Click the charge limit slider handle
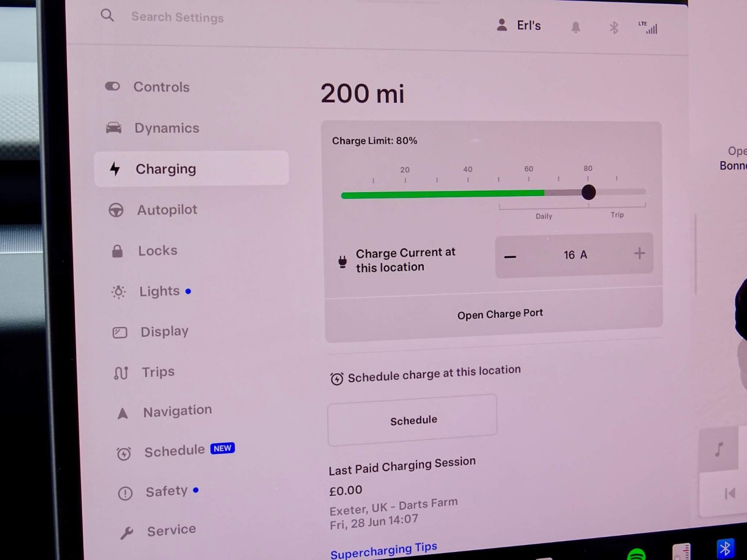Viewport: 747px width, 560px height. tap(589, 192)
